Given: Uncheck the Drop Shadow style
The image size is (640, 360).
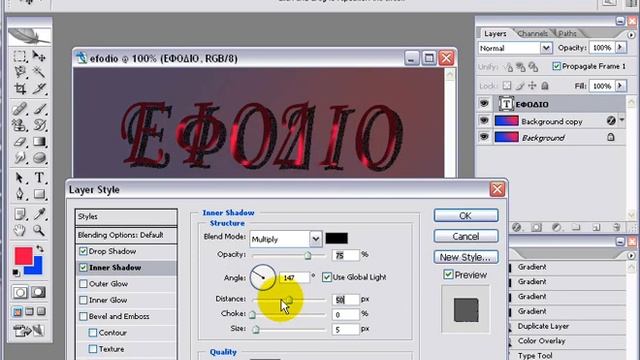Looking at the screenshot, I should coord(83,251).
